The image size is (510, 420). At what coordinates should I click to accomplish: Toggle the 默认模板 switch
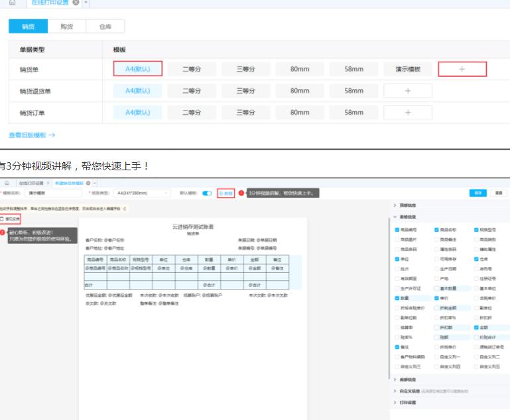tap(207, 193)
